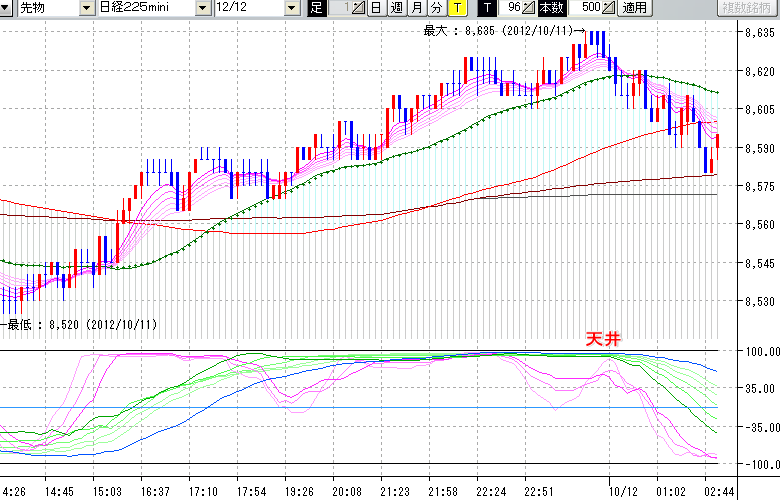The height and width of the screenshot is (500, 780).
Task: Click the spinner arrow next to 足 value 1
Action: [359, 8]
